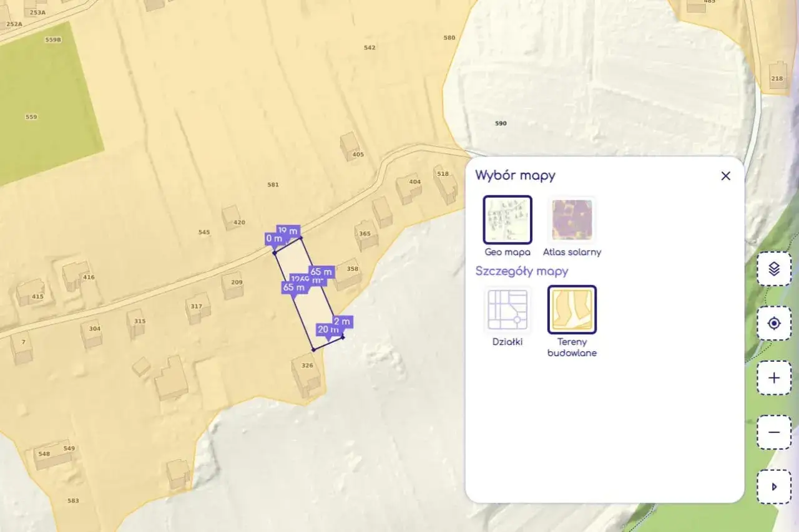The width and height of the screenshot is (799, 532).
Task: Click the green field parcel 559
Action: coord(30,116)
